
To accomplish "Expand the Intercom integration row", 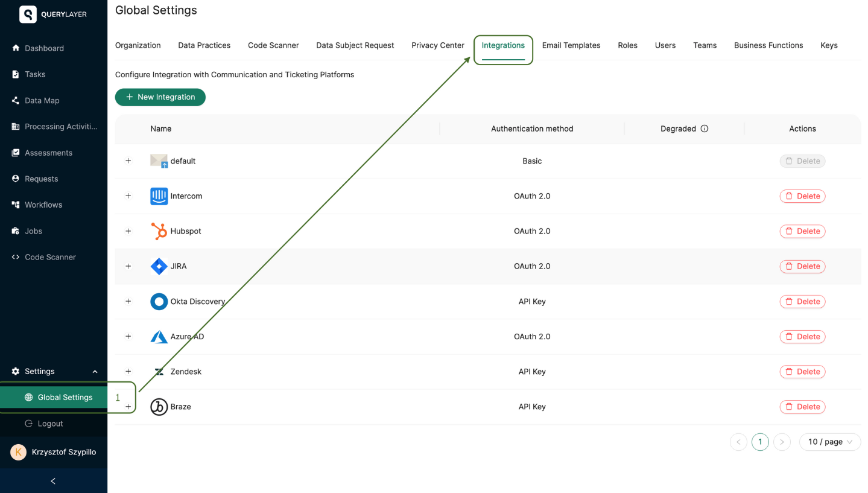I will point(128,196).
